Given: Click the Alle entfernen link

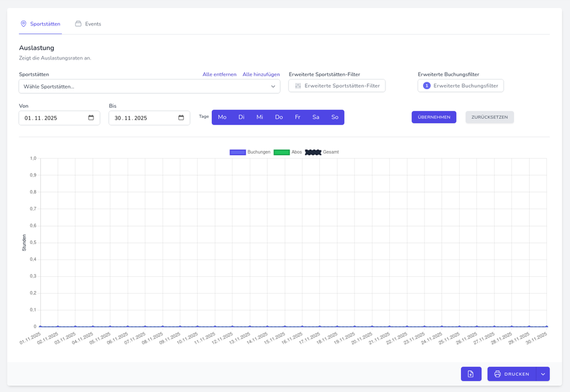Looking at the screenshot, I should point(219,74).
